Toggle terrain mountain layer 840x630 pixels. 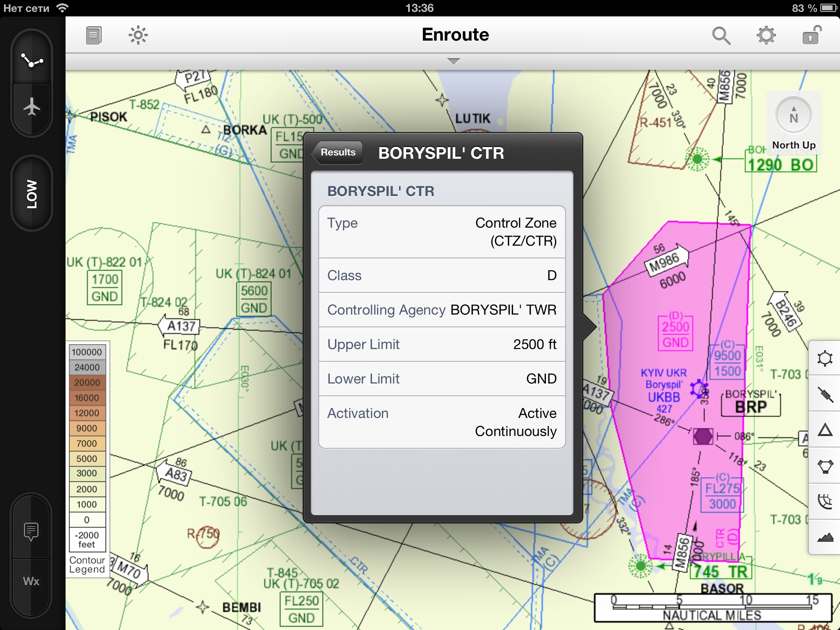tap(824, 537)
